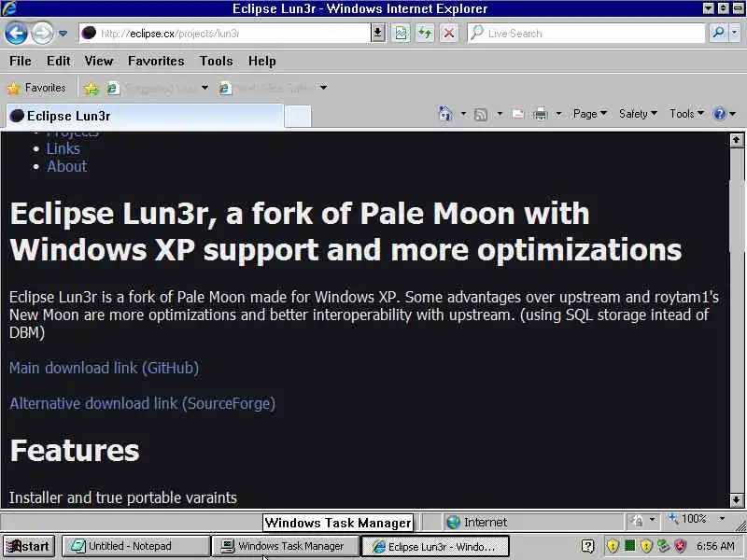Open the Help menu
Image resolution: width=747 pixels, height=560 pixels.
[x=262, y=61]
